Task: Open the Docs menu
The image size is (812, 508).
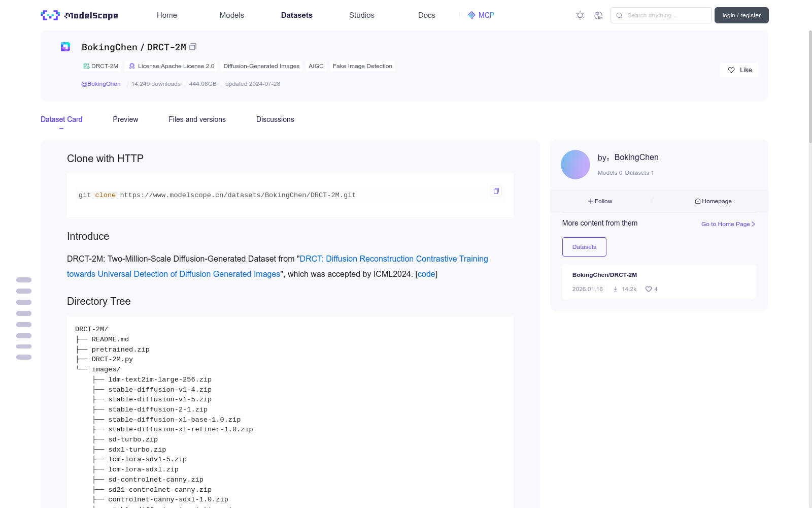Action: [427, 15]
